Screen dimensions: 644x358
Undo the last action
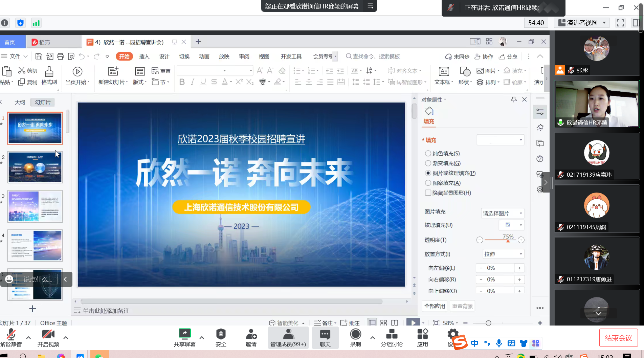(82, 57)
